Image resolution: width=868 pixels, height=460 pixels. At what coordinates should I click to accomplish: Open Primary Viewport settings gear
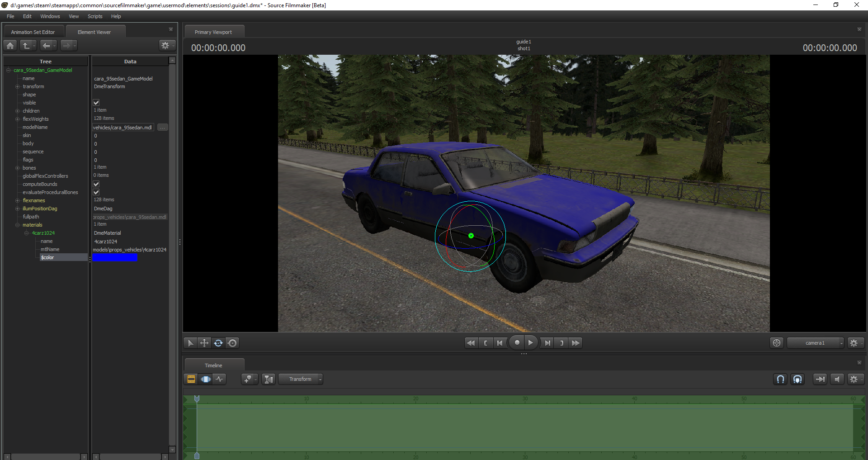855,343
